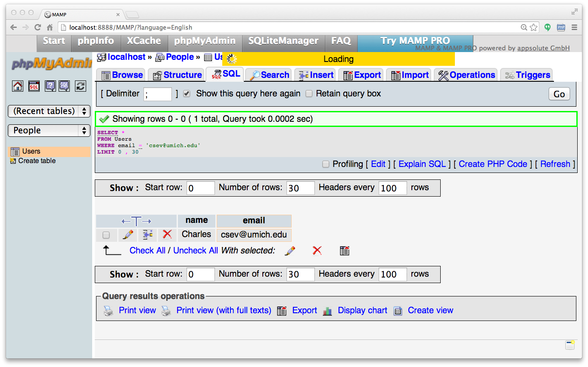Image resolution: width=588 pixels, height=367 pixels.
Task: Sort results by the email column header
Action: [x=254, y=221]
